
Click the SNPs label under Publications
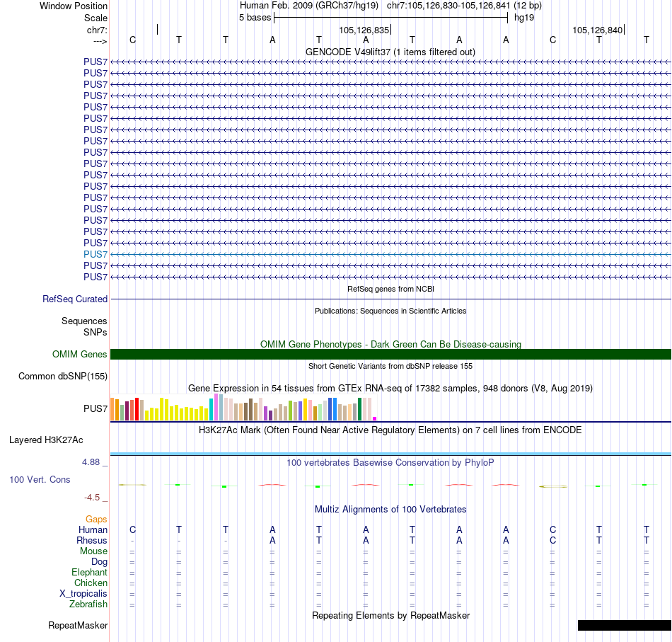tap(95, 333)
